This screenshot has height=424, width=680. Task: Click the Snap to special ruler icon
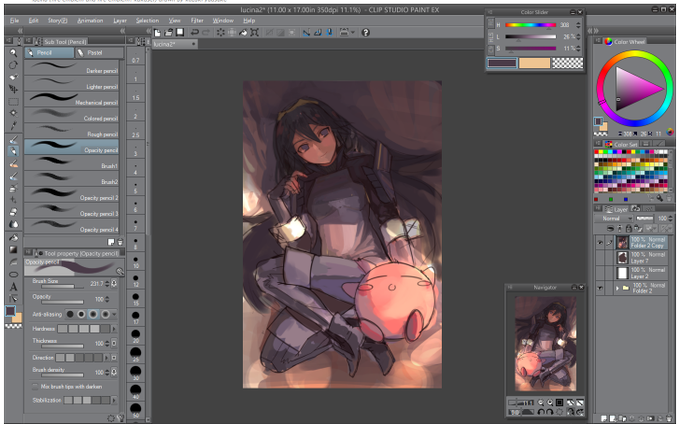coord(317,33)
